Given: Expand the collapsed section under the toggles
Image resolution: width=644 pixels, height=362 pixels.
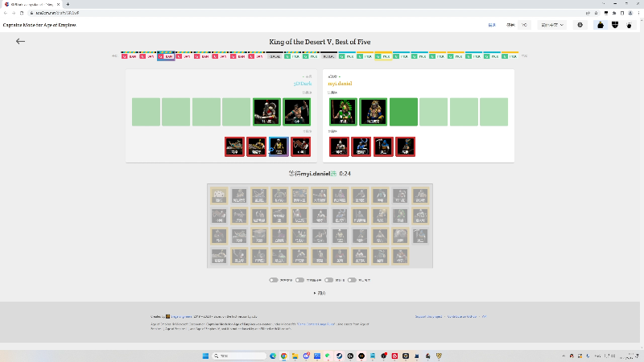Looking at the screenshot, I should 320,293.
